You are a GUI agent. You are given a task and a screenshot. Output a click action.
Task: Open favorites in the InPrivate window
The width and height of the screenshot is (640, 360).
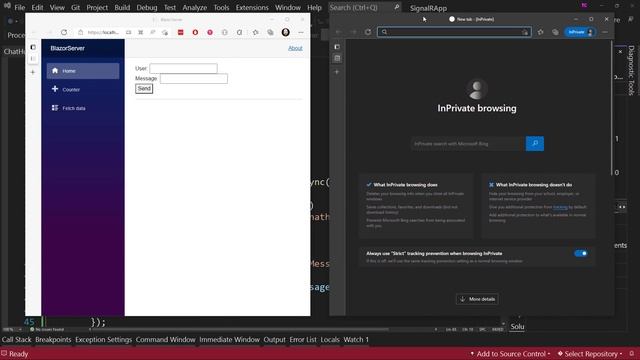pos(540,32)
